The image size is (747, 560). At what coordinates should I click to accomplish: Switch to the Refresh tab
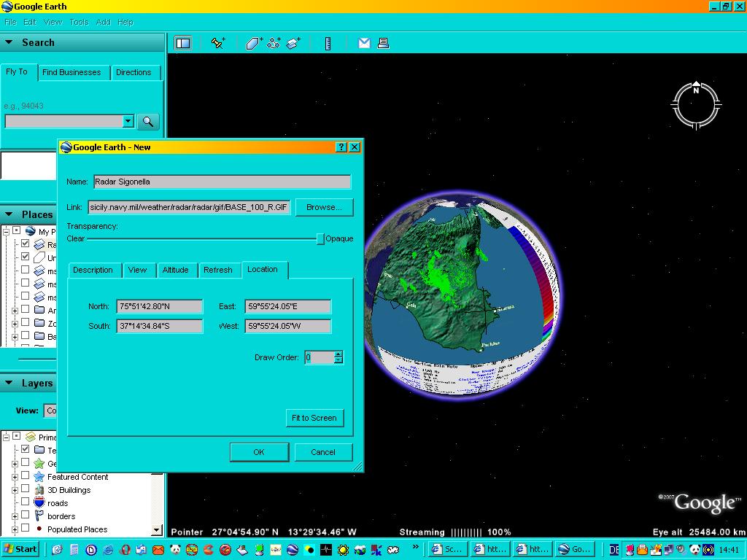(x=217, y=270)
